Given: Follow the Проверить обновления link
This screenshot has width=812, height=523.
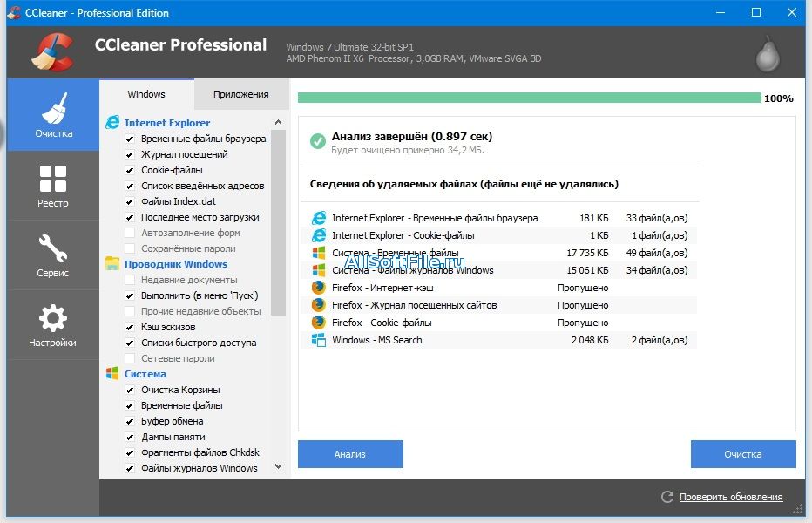Looking at the screenshot, I should coord(731,497).
